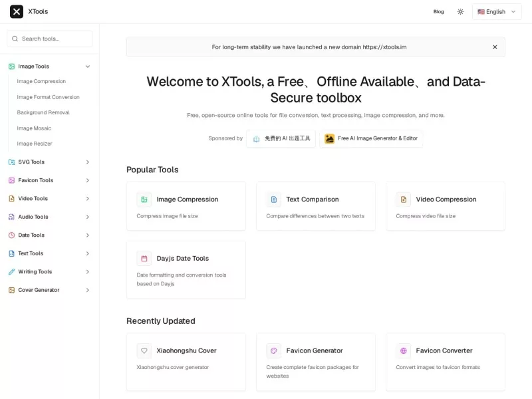
Task: Click the Free AI Image Generator yellow icon
Action: (x=329, y=138)
